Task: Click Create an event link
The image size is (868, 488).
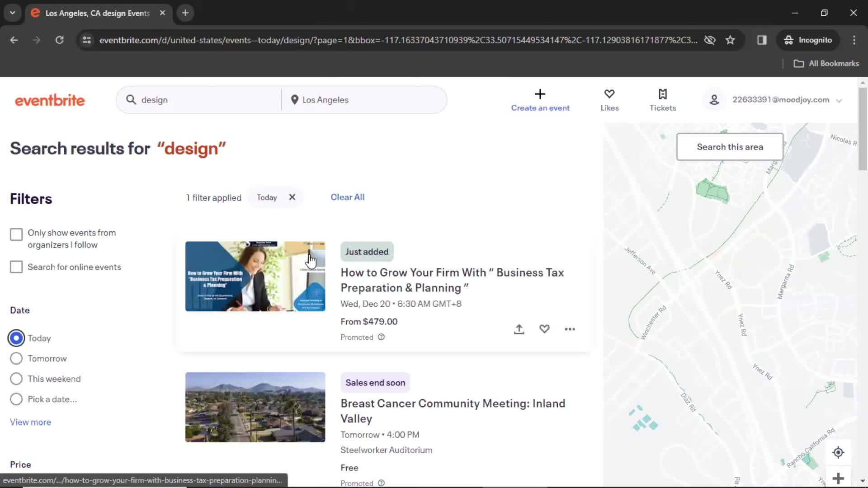Action: (540, 108)
